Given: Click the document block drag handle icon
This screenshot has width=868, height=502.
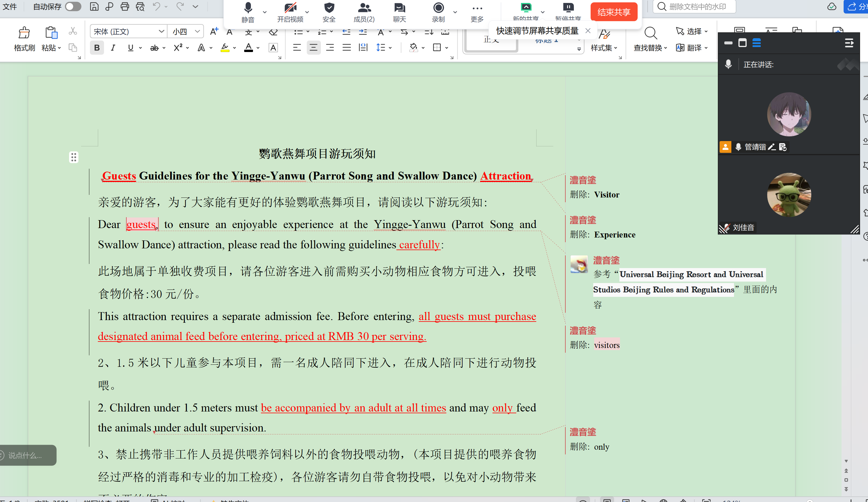Looking at the screenshot, I should tap(73, 158).
